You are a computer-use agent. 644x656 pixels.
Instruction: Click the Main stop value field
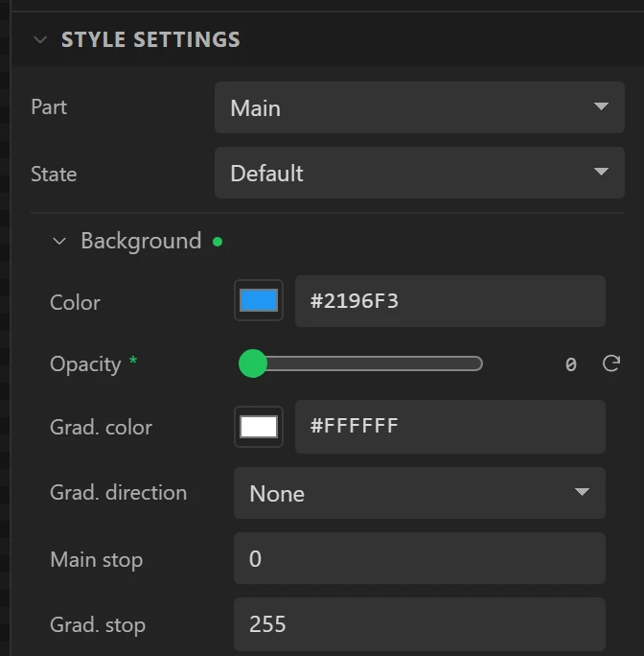pos(420,558)
